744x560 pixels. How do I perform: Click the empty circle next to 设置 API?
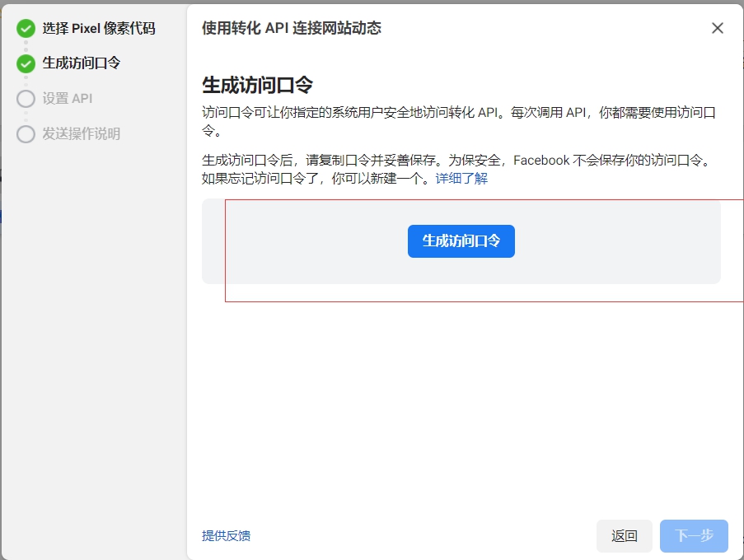pos(26,99)
